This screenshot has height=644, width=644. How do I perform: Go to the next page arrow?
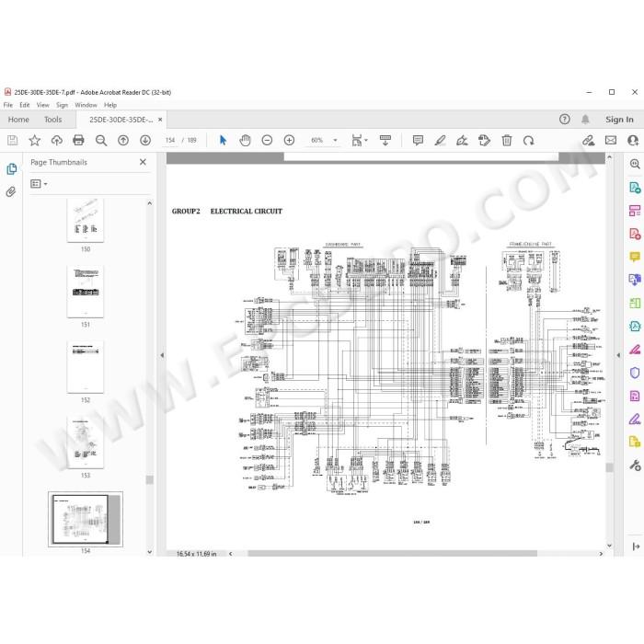click(x=145, y=141)
